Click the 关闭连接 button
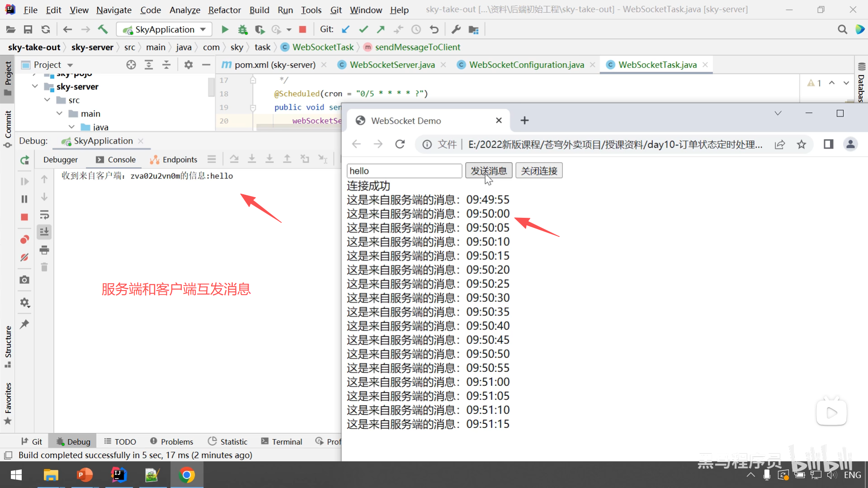868x488 pixels. click(539, 171)
